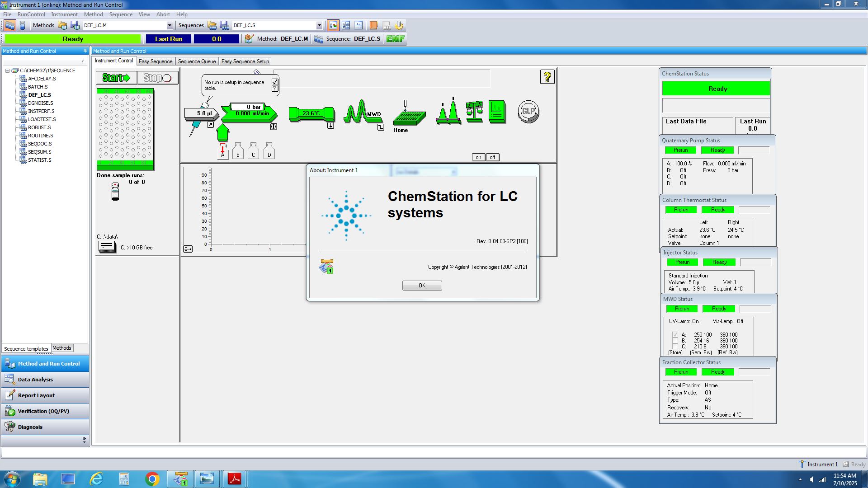Viewport: 868px width, 488px height.
Task: Switch to the Sequence Queue tab
Action: click(197, 61)
